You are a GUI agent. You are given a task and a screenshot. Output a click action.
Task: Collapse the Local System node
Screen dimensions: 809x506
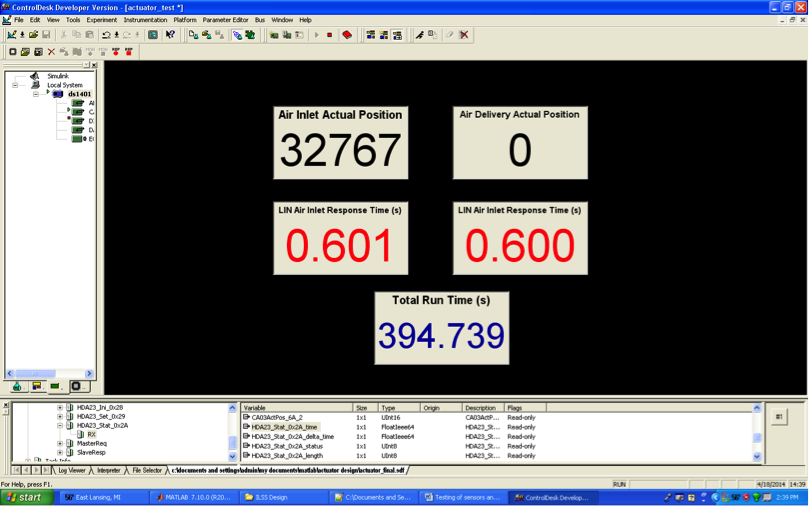(15, 85)
